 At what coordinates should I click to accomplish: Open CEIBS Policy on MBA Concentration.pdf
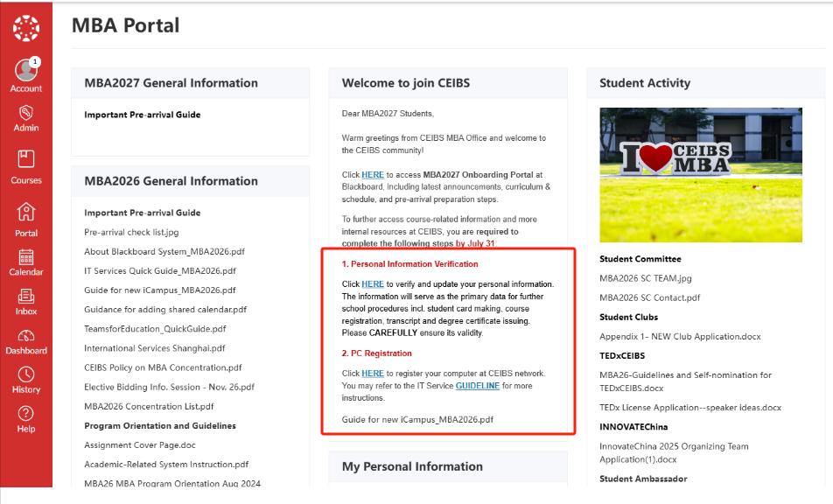(x=163, y=367)
